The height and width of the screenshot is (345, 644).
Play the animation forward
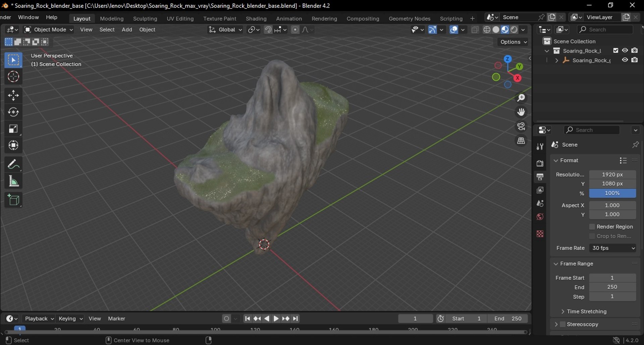276,318
